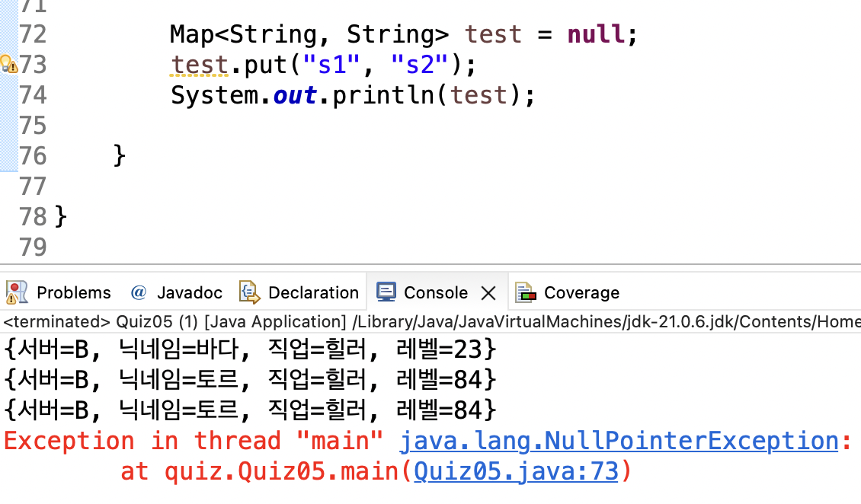
Task: Click the Javadoc @ icon
Action: pos(138,292)
